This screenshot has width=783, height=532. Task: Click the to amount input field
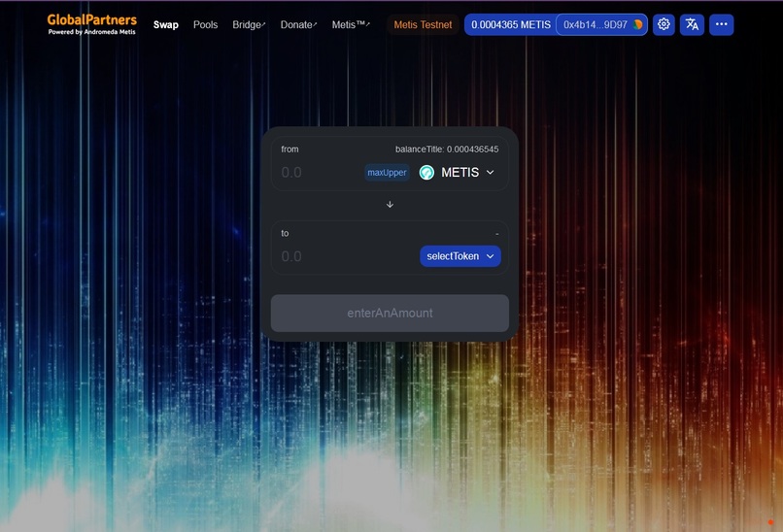click(347, 256)
